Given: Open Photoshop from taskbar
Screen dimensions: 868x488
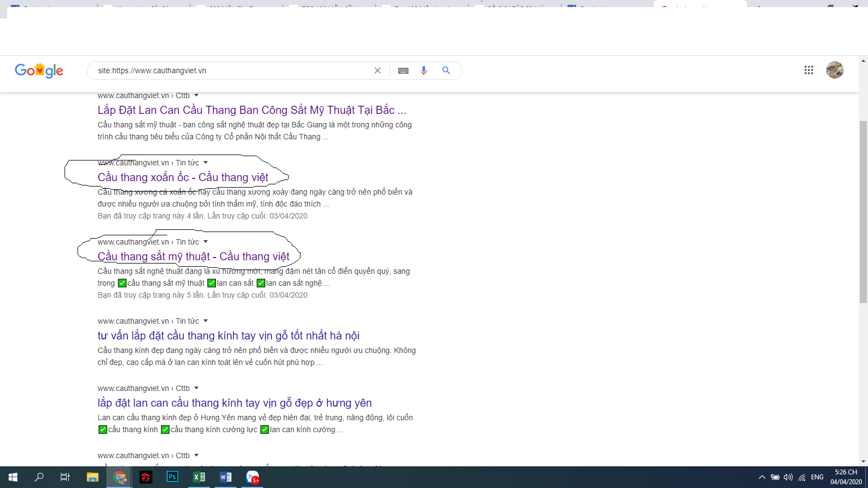Looking at the screenshot, I should [x=173, y=477].
